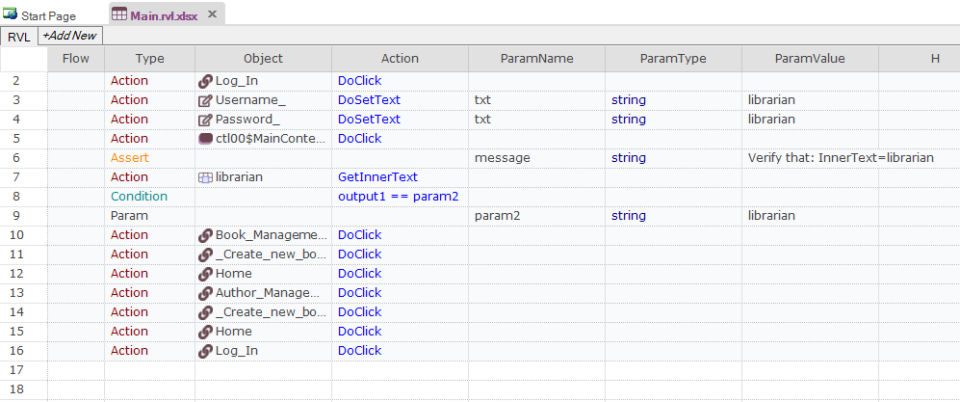Select the Action column header
Screen dimensions: 960x402
399,59
